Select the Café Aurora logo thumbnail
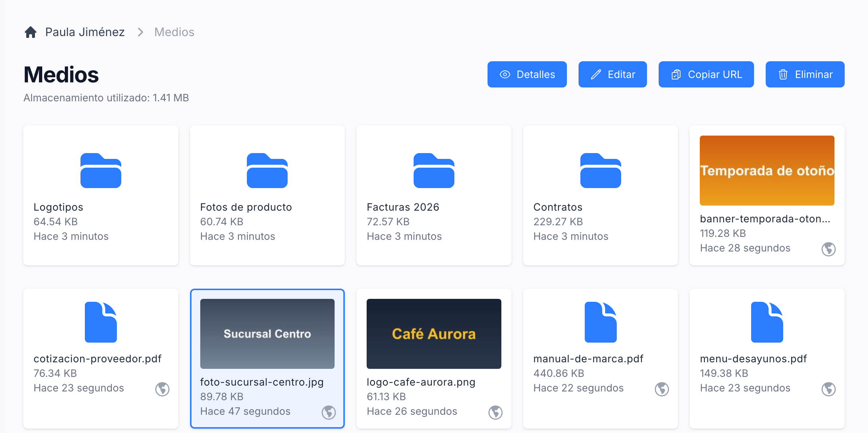This screenshot has height=433, width=868. (x=434, y=334)
